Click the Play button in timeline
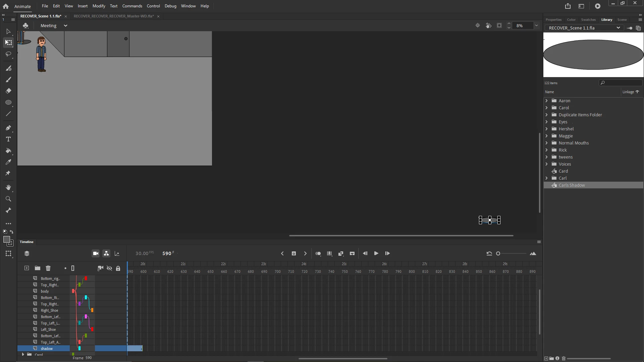This screenshot has width=644, height=362. [x=376, y=253]
